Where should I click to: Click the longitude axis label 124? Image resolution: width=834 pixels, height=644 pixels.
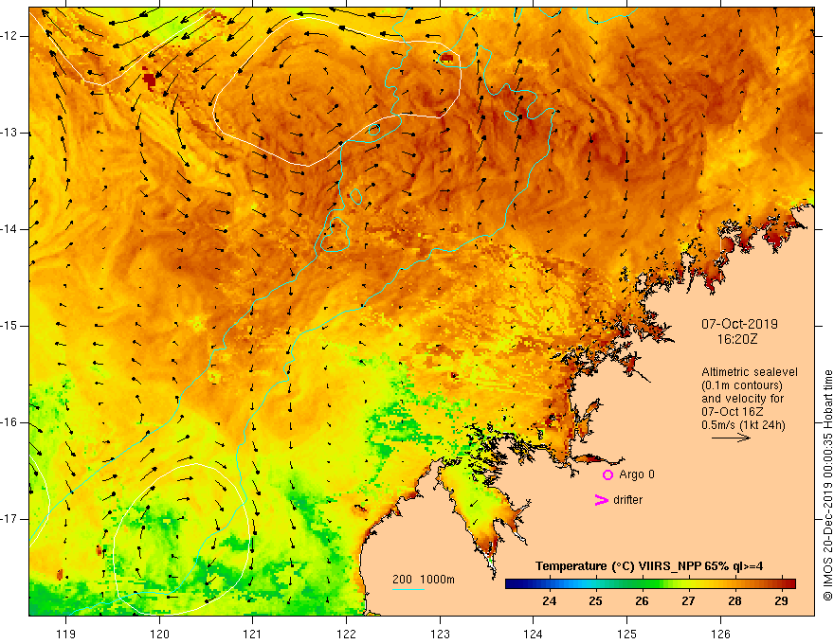534,634
